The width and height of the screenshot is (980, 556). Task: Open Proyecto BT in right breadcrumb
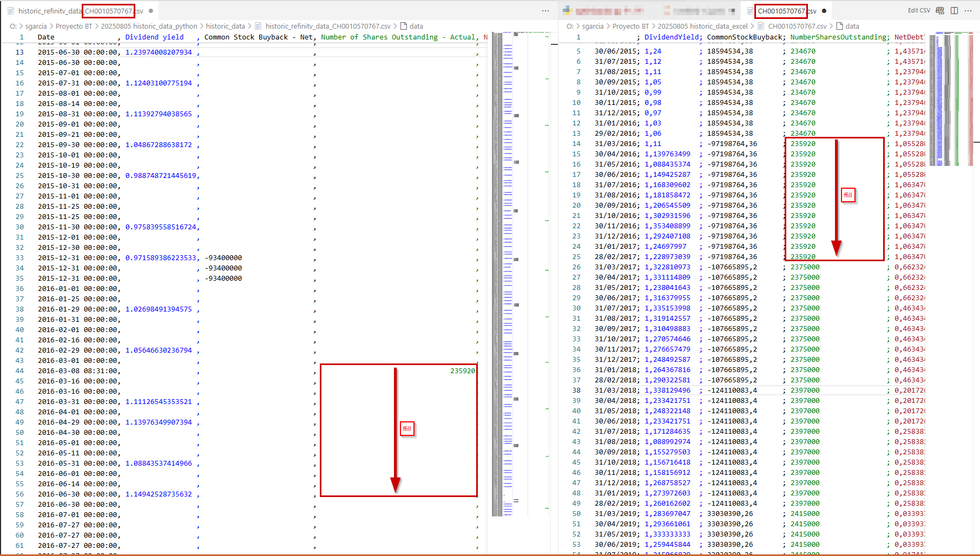[631, 26]
